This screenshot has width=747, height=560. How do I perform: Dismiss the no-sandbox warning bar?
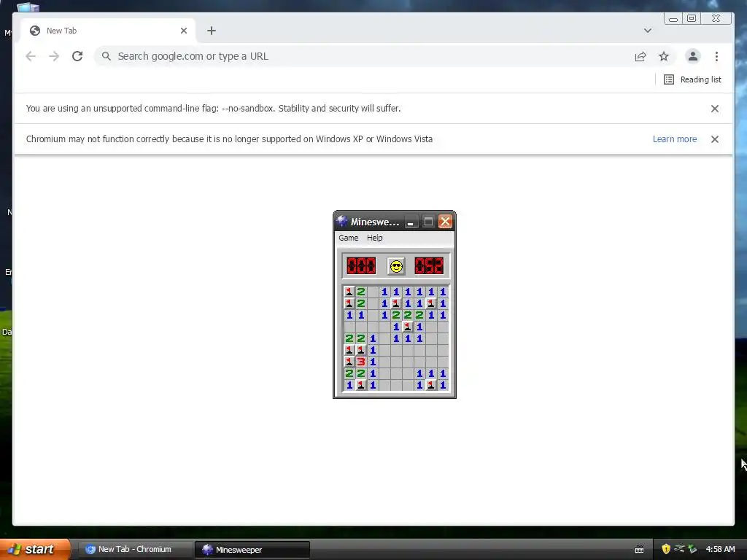click(715, 109)
